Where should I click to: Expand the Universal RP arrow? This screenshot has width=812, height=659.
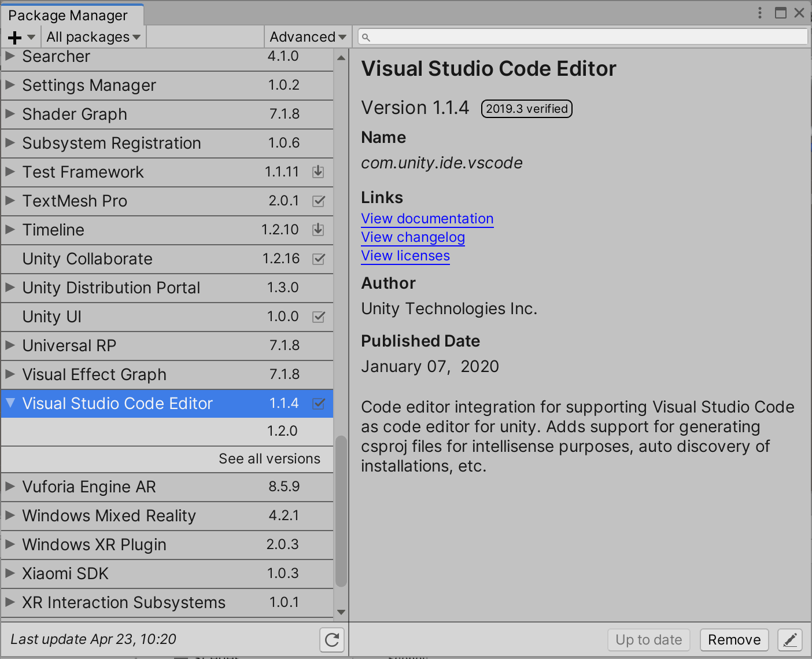point(10,345)
